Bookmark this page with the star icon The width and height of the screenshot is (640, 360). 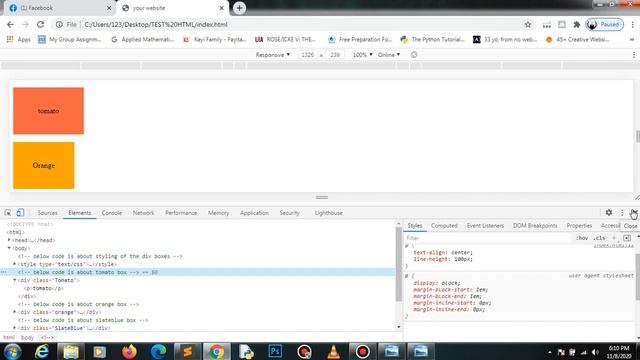click(528, 24)
